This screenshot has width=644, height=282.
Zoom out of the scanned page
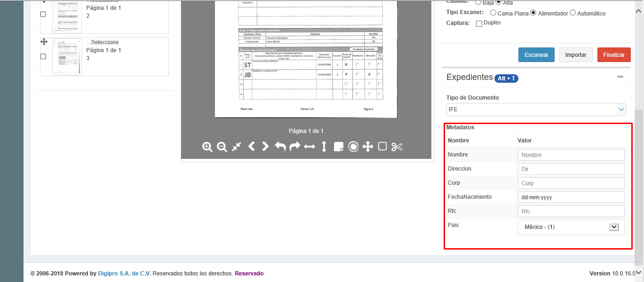pyautogui.click(x=222, y=147)
